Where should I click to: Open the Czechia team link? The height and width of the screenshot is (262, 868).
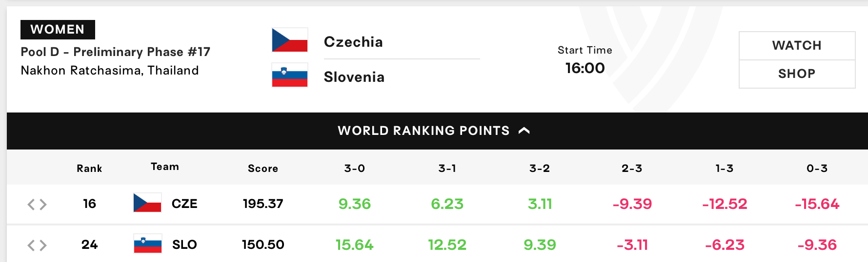click(353, 42)
